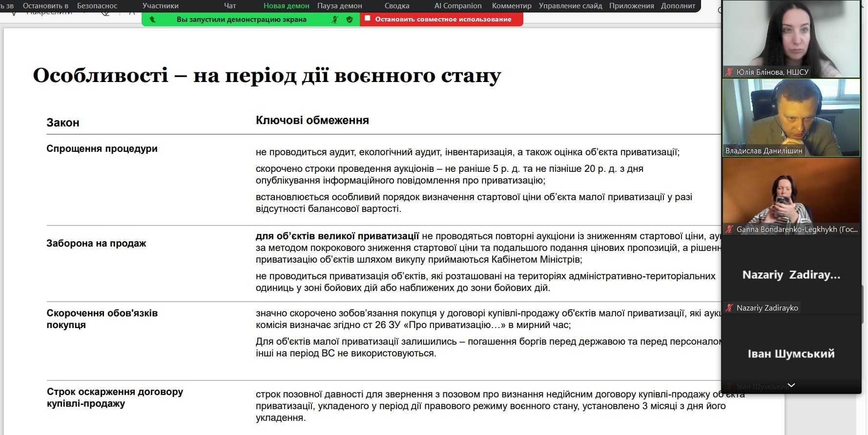Click the muted microphone icon in green bar
The image size is (868, 435).
335,20
